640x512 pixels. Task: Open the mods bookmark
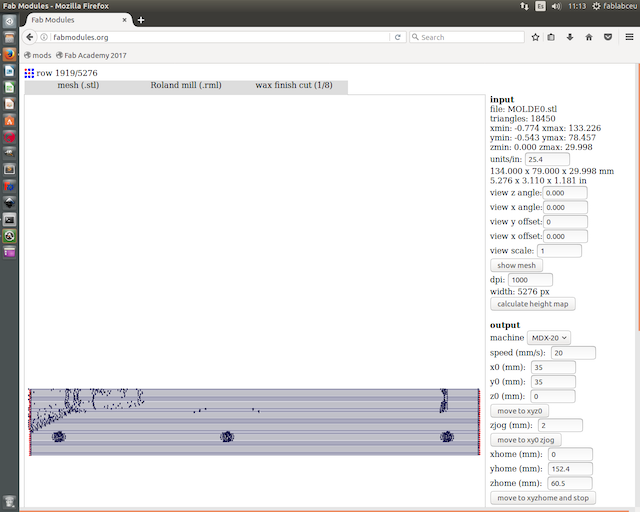tap(38, 55)
